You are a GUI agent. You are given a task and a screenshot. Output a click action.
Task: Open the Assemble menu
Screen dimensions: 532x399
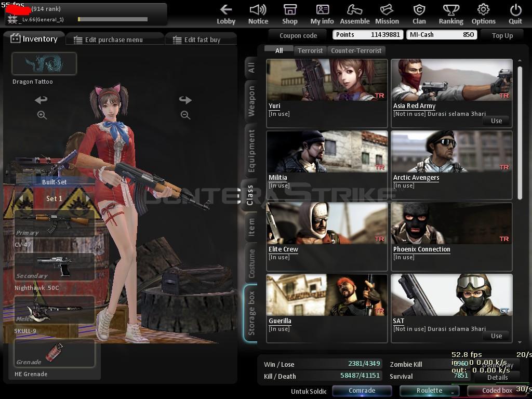point(354,15)
